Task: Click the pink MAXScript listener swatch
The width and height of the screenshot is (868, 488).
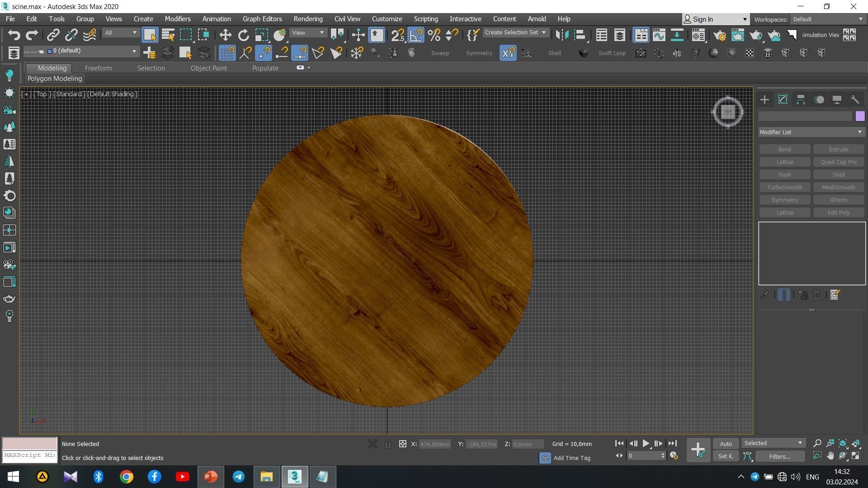Action: pos(30,443)
